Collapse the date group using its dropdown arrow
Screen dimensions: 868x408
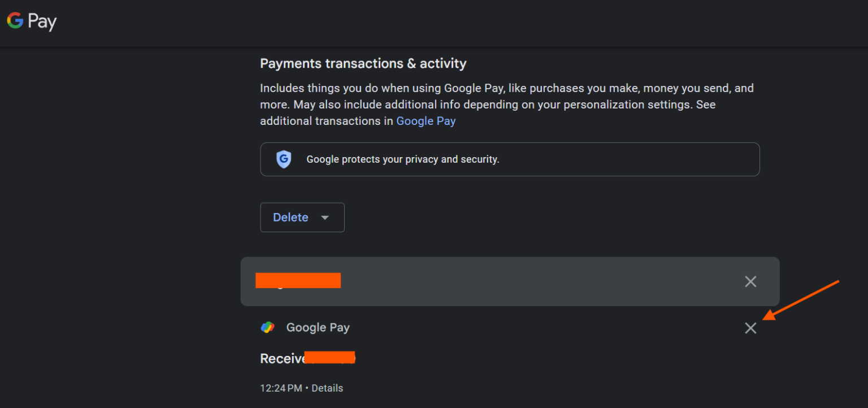[750, 281]
